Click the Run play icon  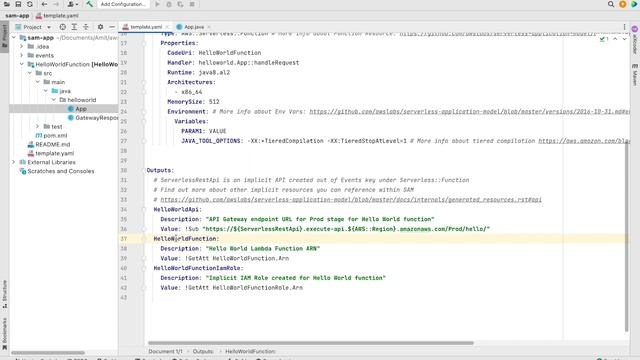coord(157,4)
